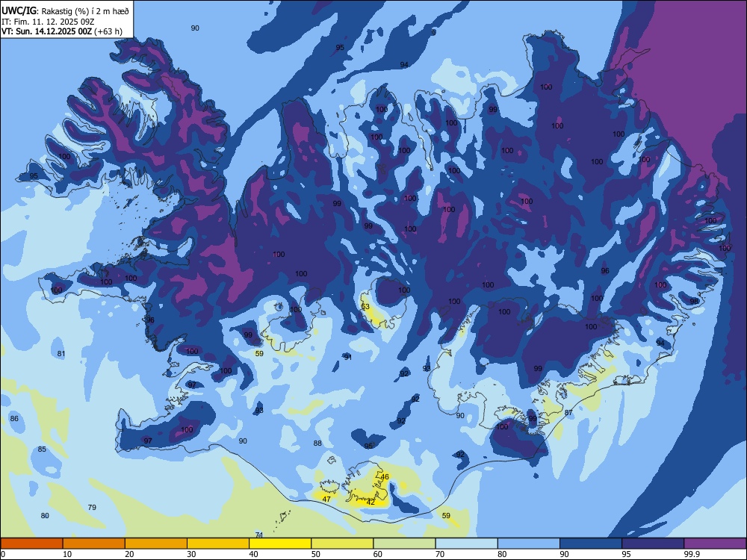Screen dimensions: 747x560
Task: Click the legend tick label 20
Action: [129, 554]
